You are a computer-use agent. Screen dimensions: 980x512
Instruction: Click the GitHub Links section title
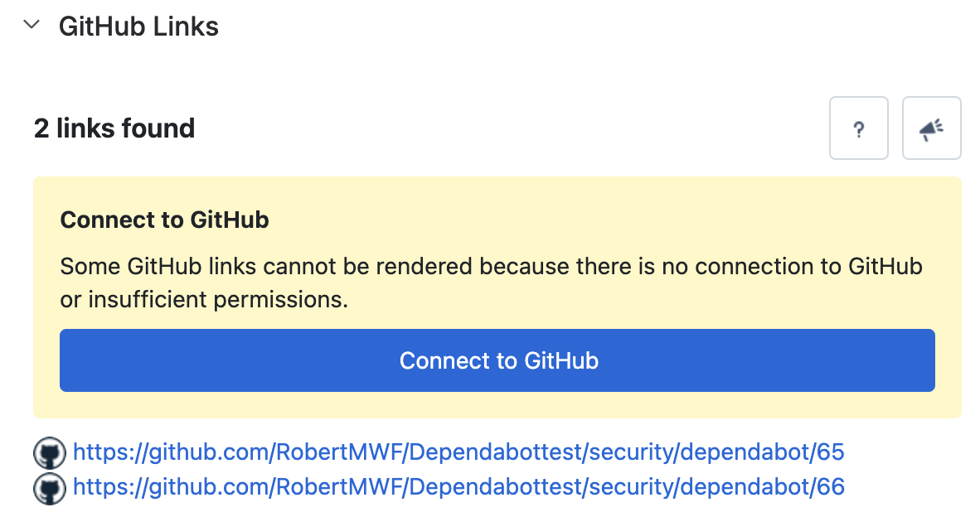[138, 27]
